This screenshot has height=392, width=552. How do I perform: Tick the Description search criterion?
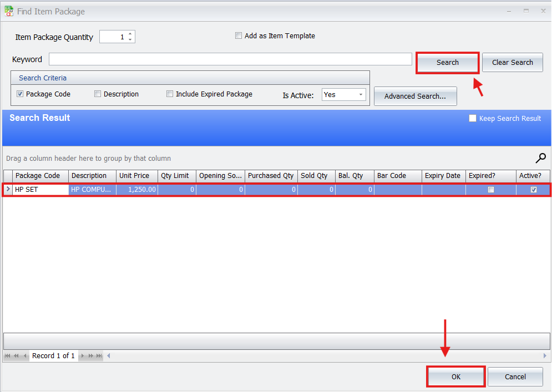[98, 94]
